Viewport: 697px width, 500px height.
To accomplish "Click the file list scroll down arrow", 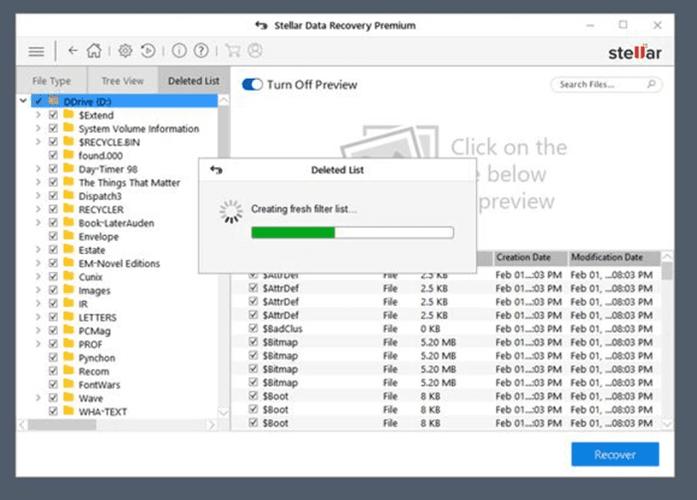I will [667, 424].
